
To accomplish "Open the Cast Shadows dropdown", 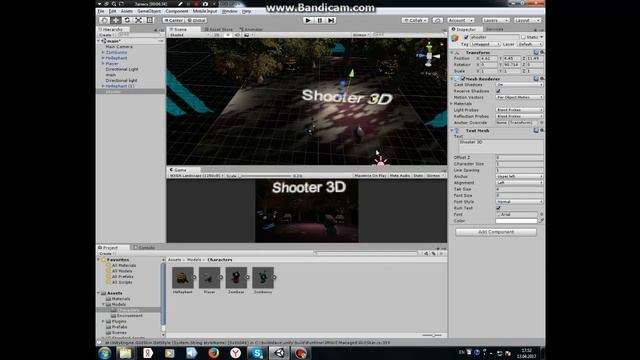I will point(520,85).
